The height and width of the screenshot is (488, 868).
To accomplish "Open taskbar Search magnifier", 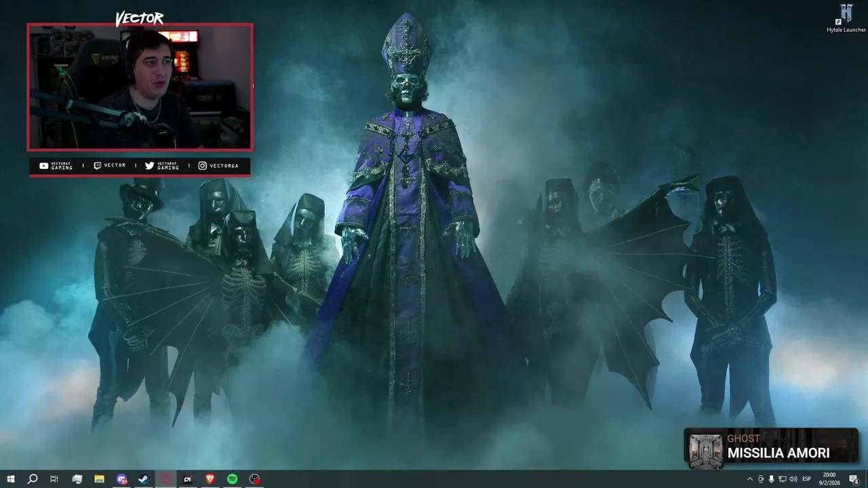I will [x=33, y=479].
